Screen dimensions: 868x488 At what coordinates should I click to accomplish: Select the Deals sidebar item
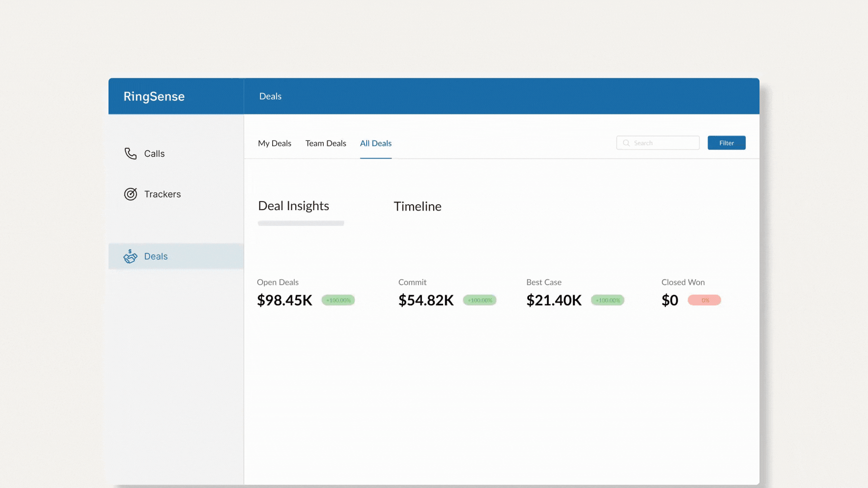tap(156, 257)
